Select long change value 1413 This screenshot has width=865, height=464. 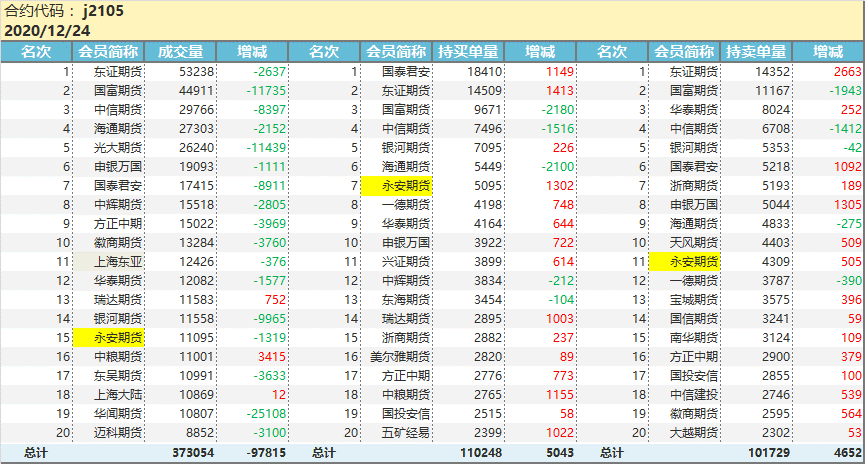(560, 90)
